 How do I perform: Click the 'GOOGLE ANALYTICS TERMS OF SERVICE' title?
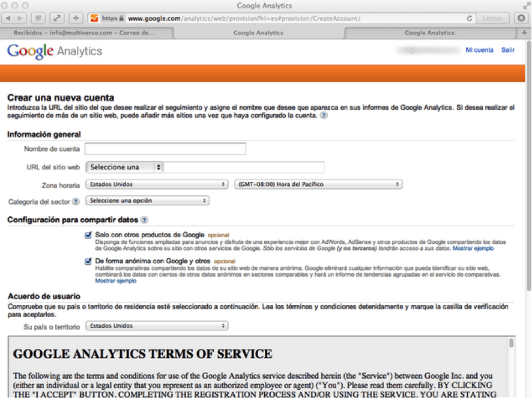(142, 354)
